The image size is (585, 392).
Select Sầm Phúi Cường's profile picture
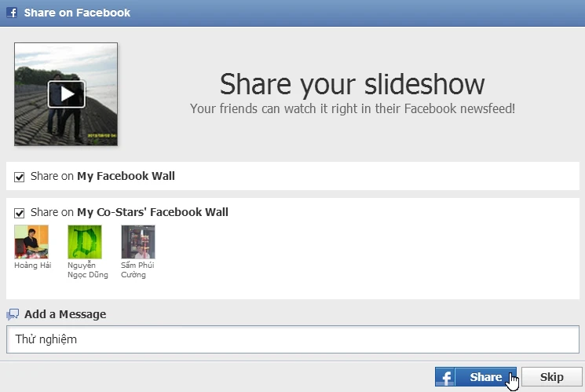click(138, 242)
